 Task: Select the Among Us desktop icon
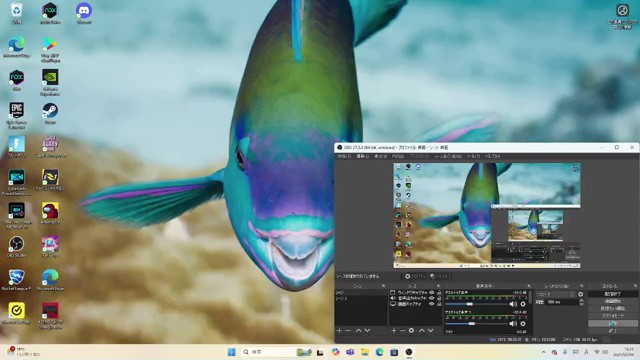click(50, 213)
